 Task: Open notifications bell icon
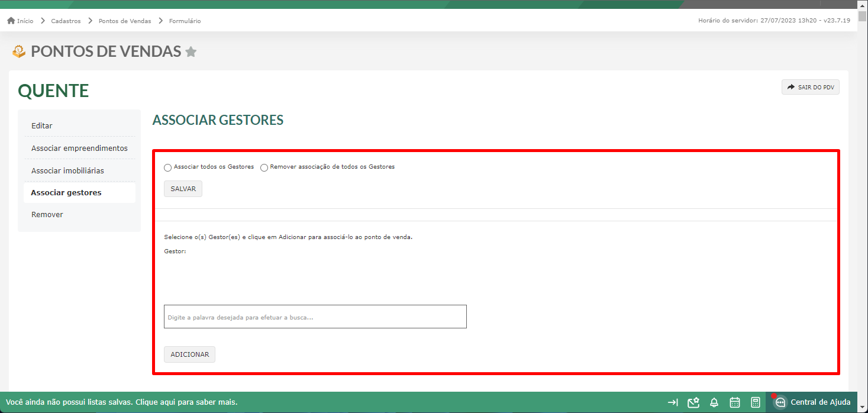pyautogui.click(x=714, y=402)
